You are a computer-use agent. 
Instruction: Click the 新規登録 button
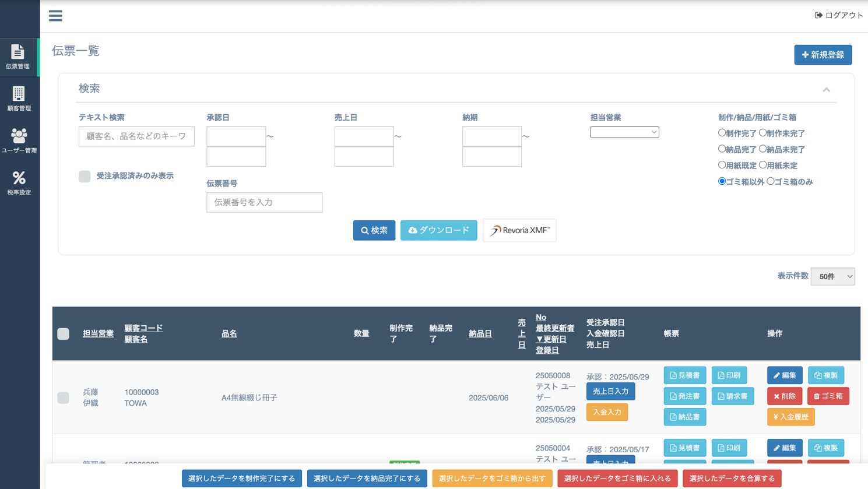pos(823,55)
